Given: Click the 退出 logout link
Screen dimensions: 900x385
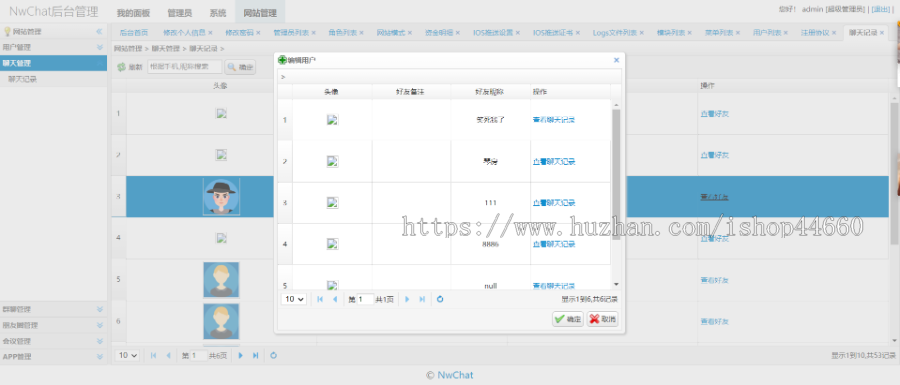Looking at the screenshot, I should pyautogui.click(x=881, y=9).
